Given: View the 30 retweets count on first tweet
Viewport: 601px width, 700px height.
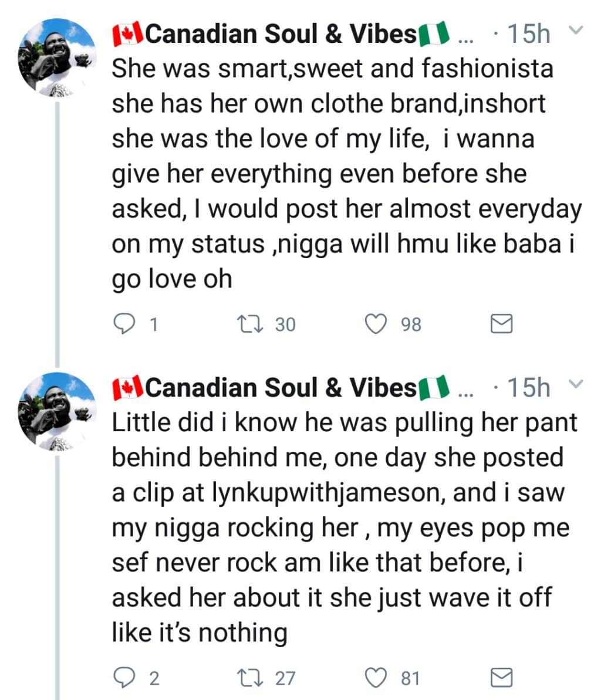Looking at the screenshot, I should [x=285, y=324].
